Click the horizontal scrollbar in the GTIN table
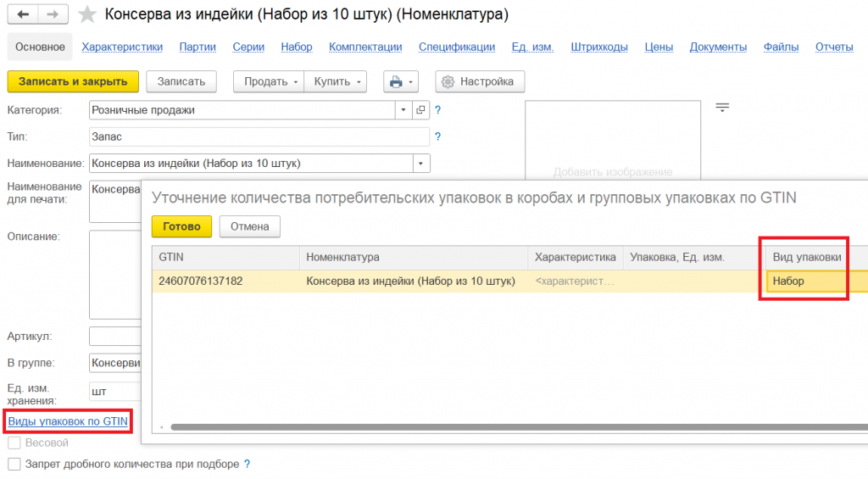 520,427
